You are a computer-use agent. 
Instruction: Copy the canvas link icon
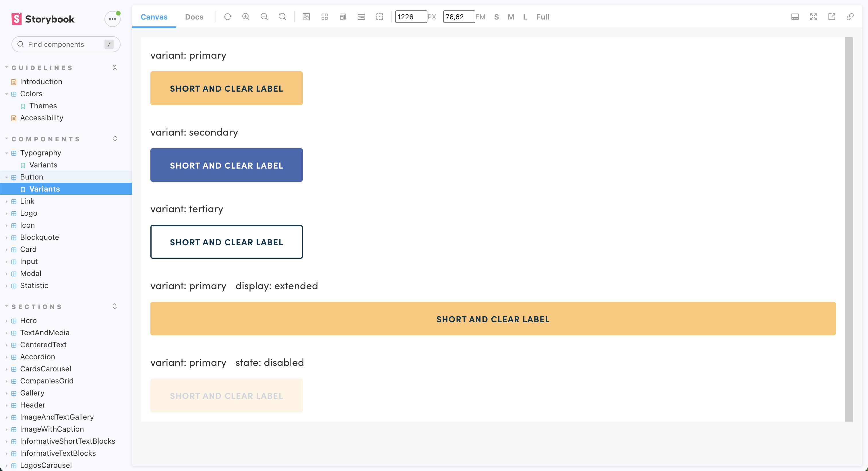pos(850,17)
